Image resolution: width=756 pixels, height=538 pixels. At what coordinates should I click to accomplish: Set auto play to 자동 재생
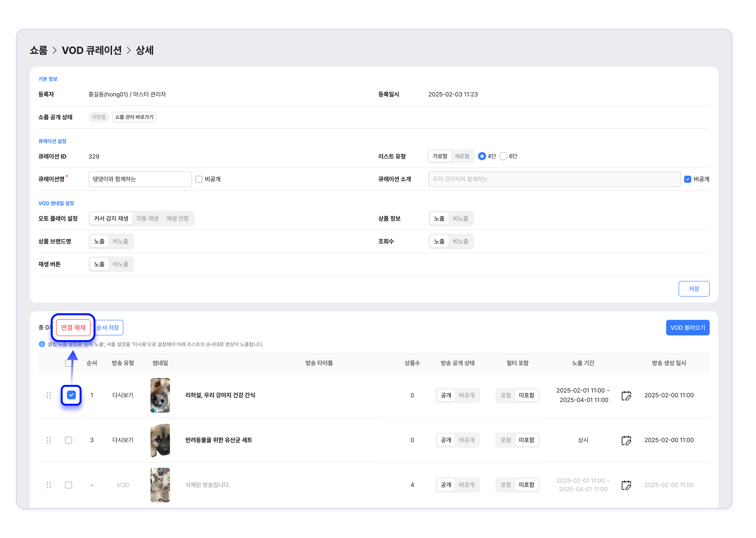(x=147, y=219)
